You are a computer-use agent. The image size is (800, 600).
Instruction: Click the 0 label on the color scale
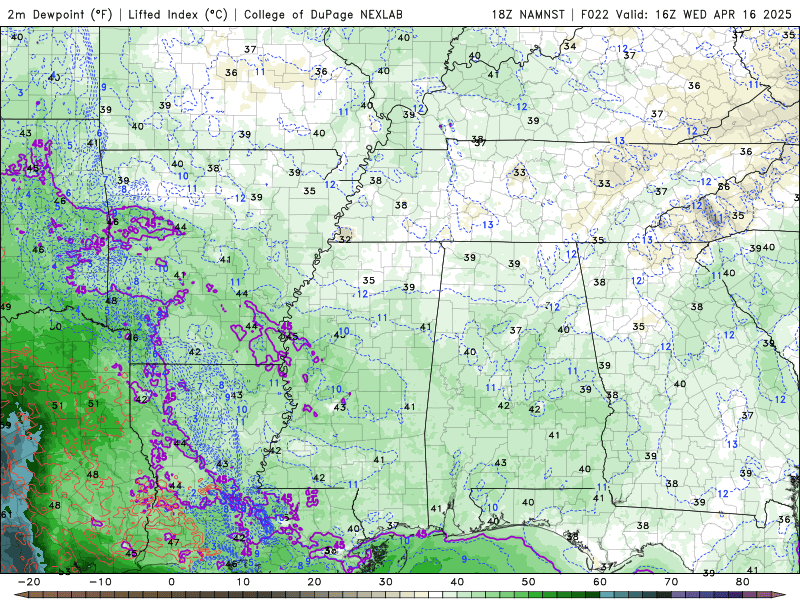tap(171, 582)
